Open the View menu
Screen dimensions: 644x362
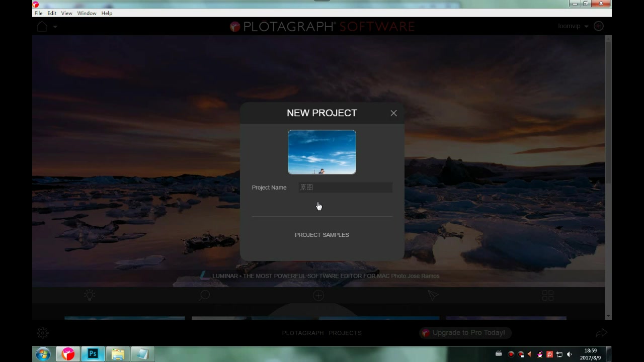point(66,13)
